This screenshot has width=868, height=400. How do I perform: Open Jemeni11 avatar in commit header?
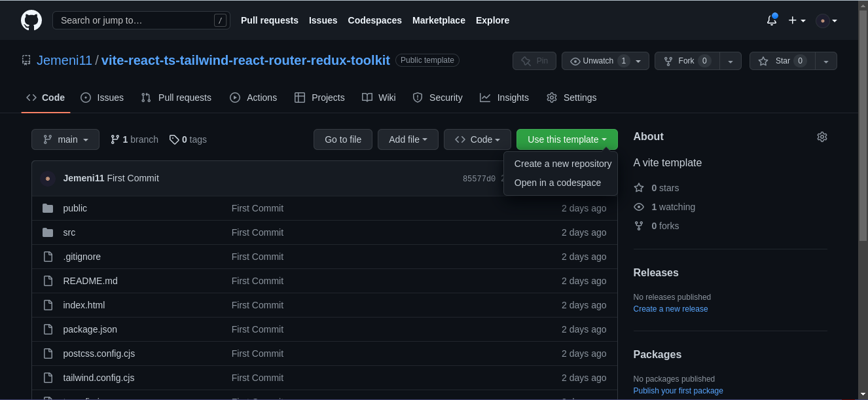coord(48,178)
